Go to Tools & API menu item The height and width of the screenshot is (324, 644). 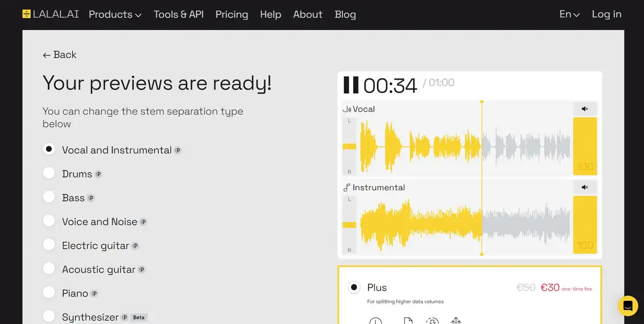click(178, 15)
